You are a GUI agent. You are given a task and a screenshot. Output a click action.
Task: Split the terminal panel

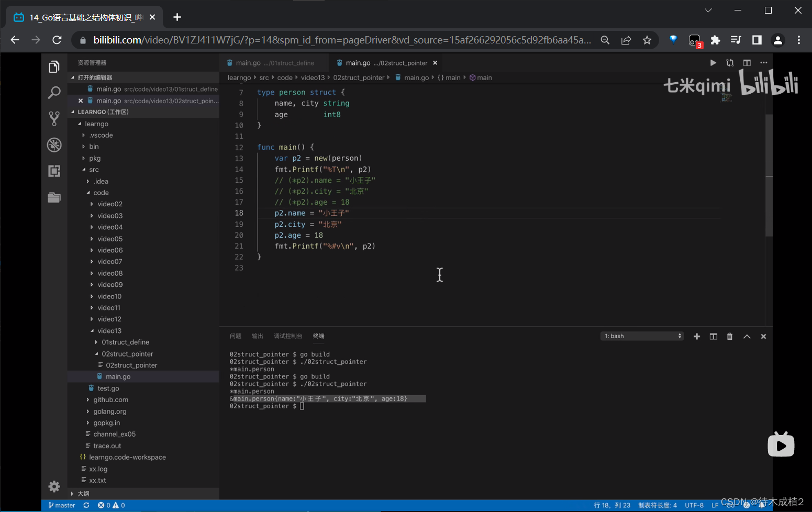click(713, 337)
